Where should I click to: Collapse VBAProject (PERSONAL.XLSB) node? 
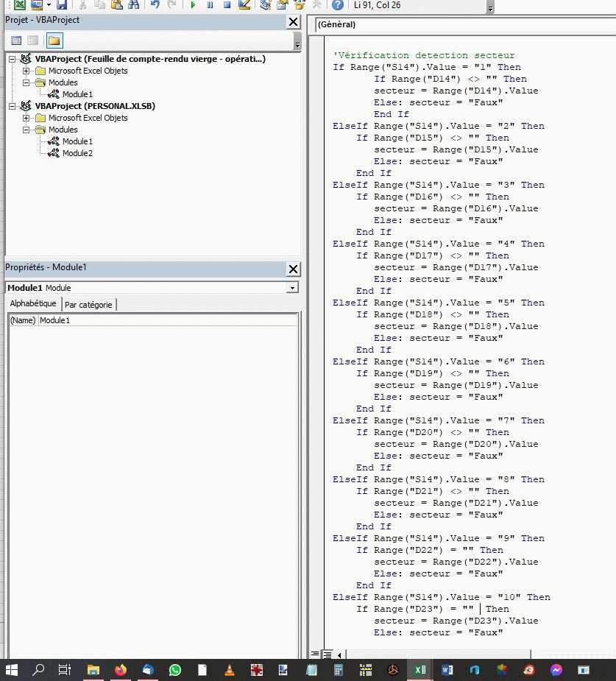[x=13, y=106]
